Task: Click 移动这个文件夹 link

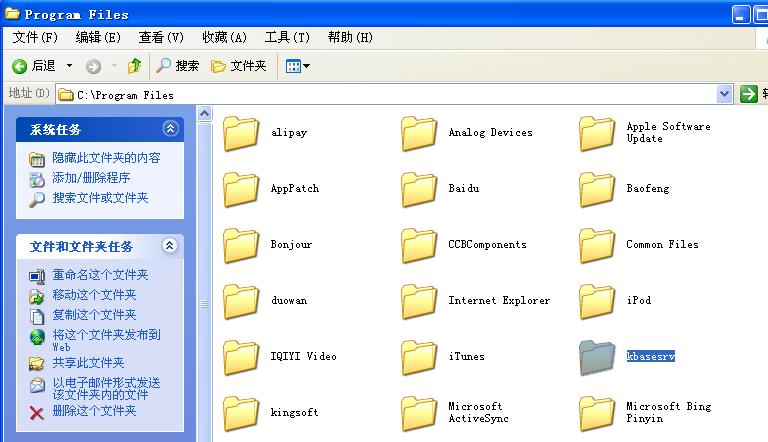Action: point(94,295)
